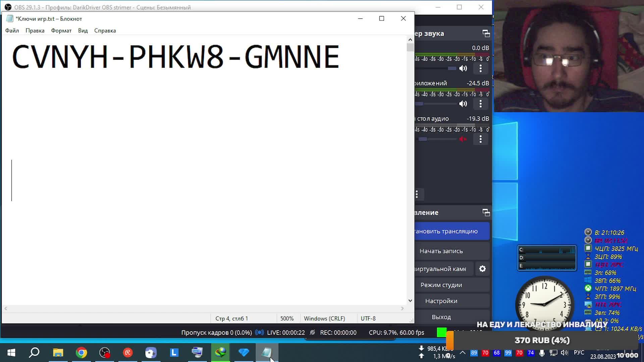Open the OBS Studio taskbar icon
Screen dimensions: 644x362
point(105,353)
